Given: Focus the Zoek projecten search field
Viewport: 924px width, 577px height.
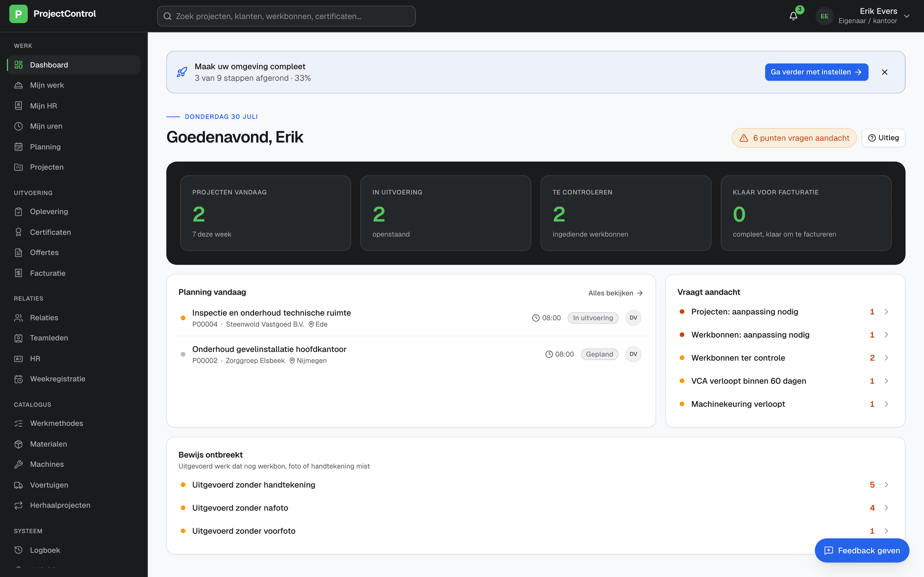Looking at the screenshot, I should tap(286, 16).
